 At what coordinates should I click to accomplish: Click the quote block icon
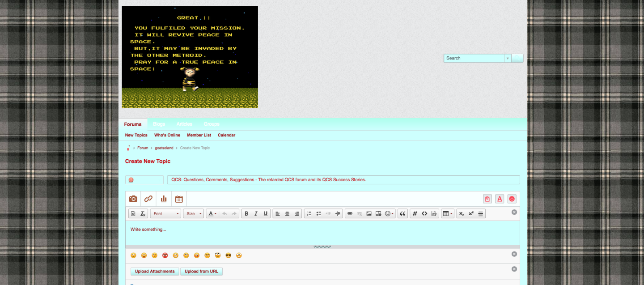click(402, 214)
